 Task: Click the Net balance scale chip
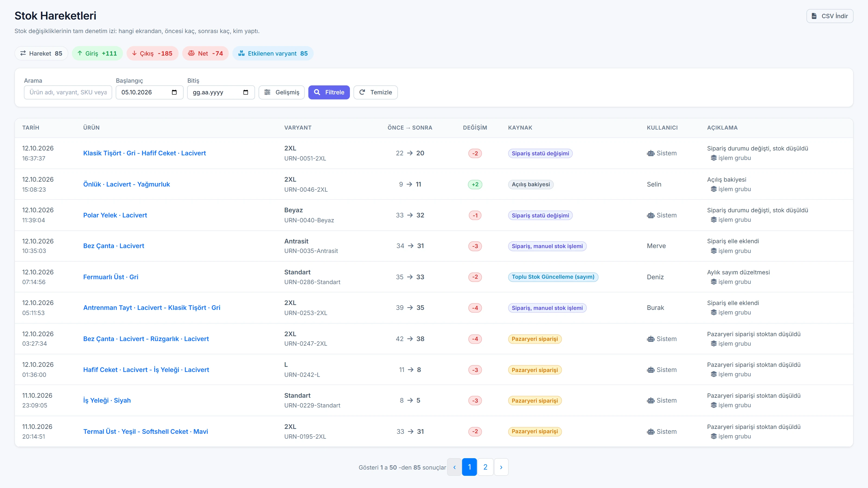205,54
